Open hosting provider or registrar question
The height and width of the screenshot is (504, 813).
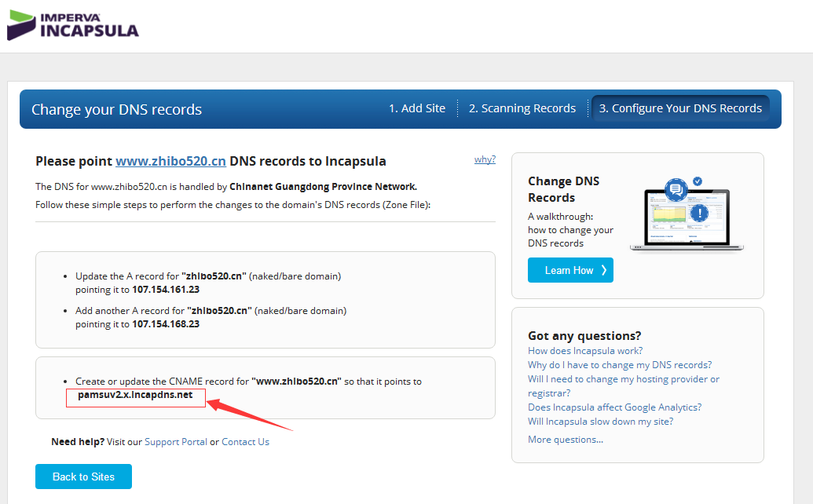tap(624, 386)
